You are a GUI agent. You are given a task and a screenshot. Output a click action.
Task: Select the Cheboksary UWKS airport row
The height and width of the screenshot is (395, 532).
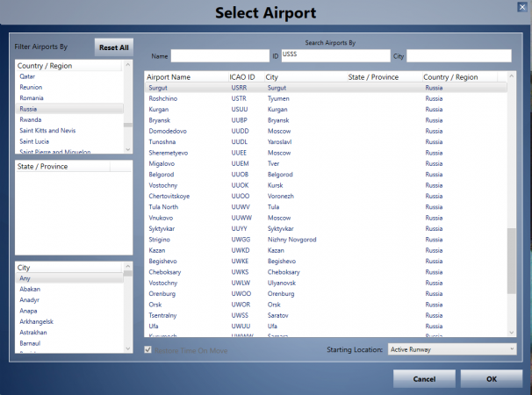pyautogui.click(x=326, y=272)
